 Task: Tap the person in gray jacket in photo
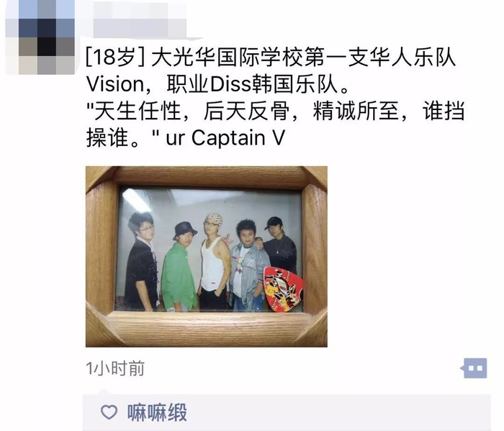pyautogui.click(x=249, y=266)
